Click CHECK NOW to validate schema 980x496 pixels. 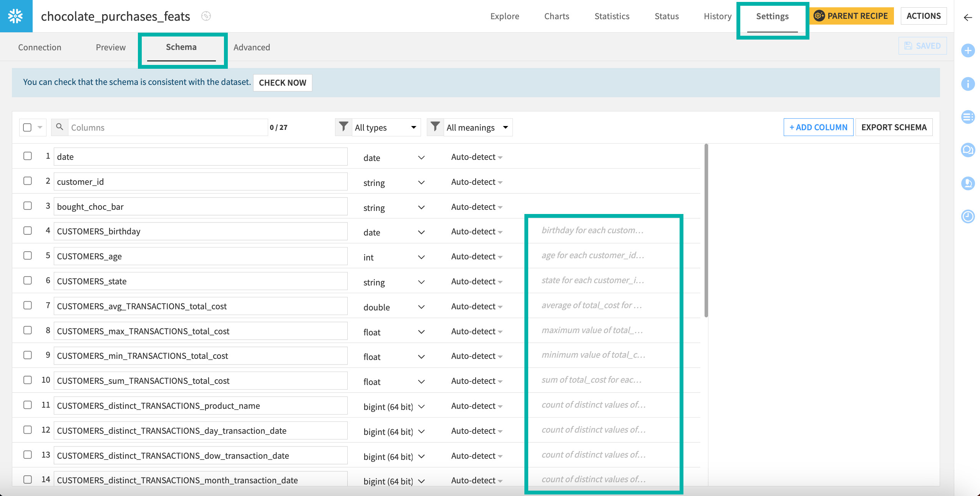(283, 82)
